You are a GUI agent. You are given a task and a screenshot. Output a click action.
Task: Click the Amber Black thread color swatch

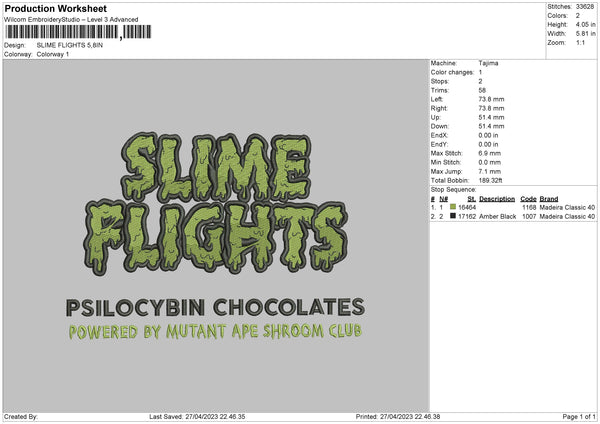(453, 216)
